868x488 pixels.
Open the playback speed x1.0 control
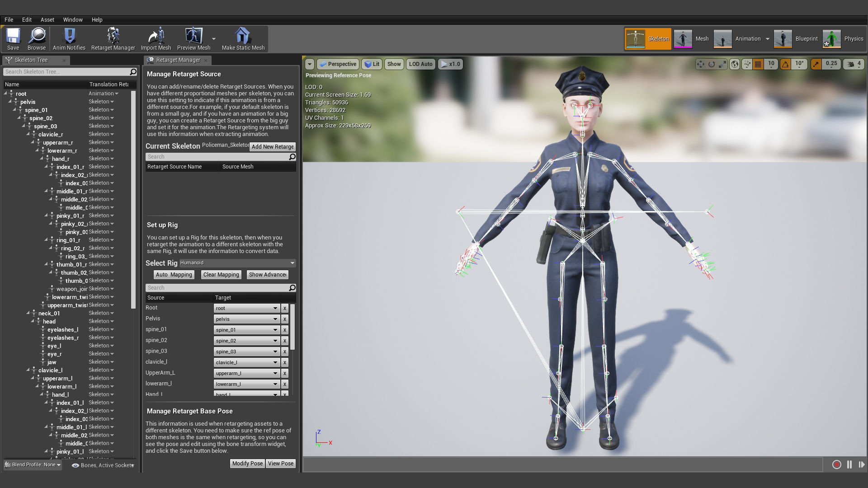[450, 64]
